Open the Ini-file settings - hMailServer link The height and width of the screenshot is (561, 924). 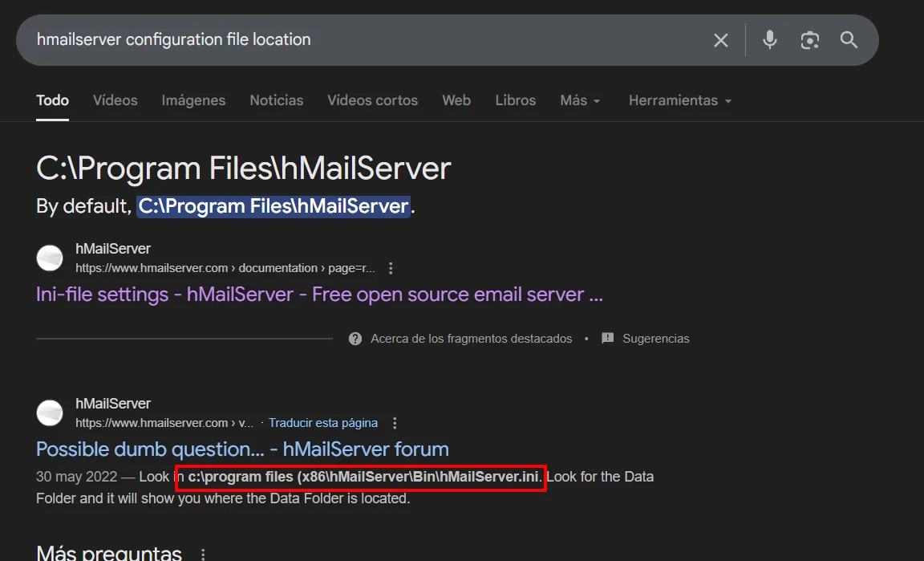(319, 295)
